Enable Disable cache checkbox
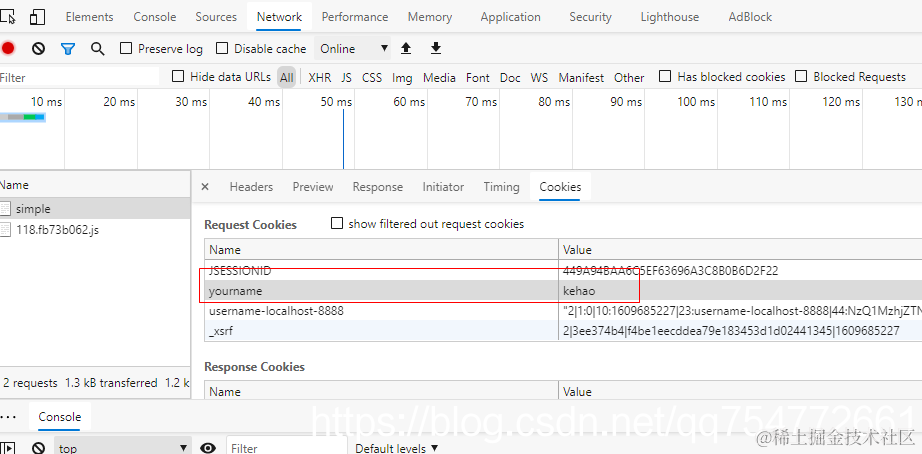The width and height of the screenshot is (922, 454). pyautogui.click(x=222, y=48)
